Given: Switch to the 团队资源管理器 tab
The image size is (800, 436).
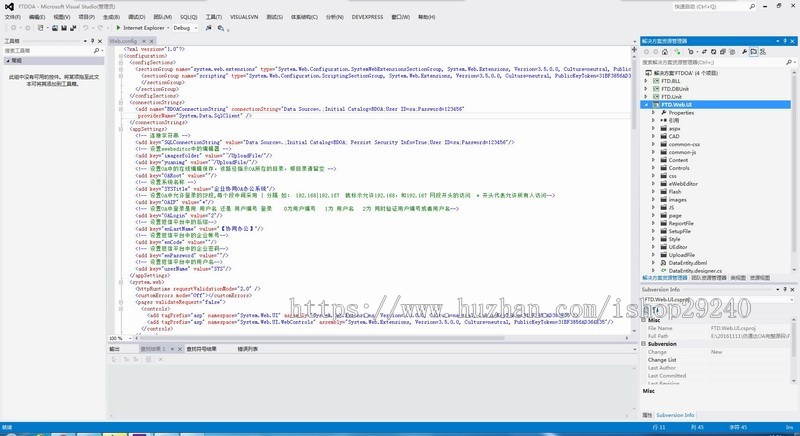Looking at the screenshot, I should point(708,278).
